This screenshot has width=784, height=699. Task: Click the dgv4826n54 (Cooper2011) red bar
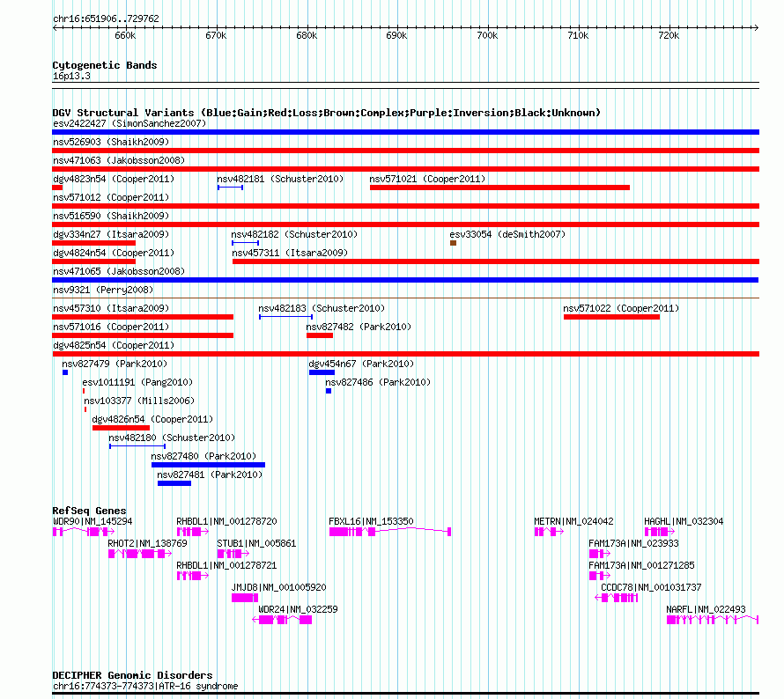tap(121, 428)
